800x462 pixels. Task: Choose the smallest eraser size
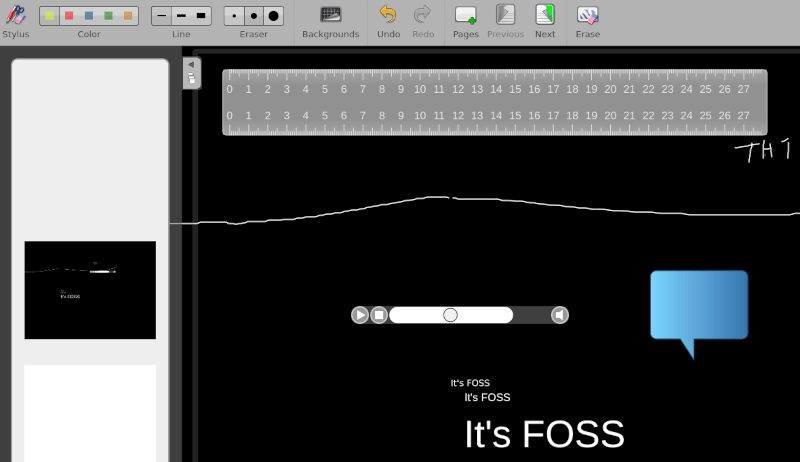click(x=234, y=16)
